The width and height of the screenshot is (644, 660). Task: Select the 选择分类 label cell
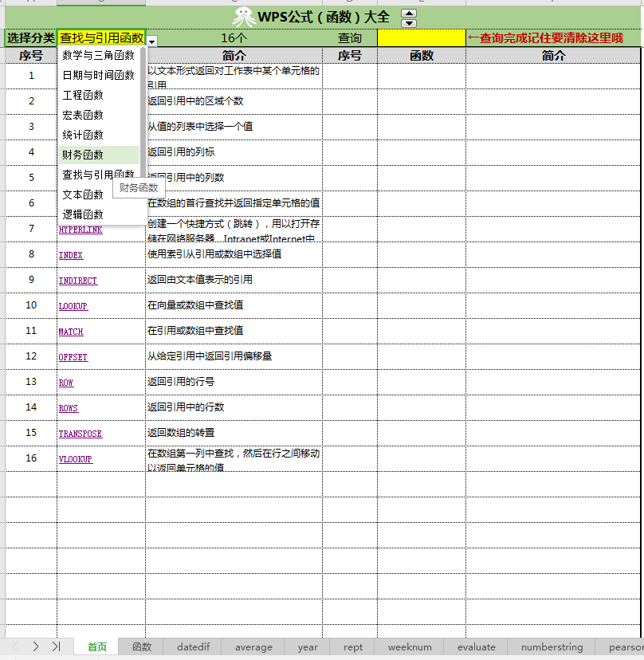click(x=31, y=38)
